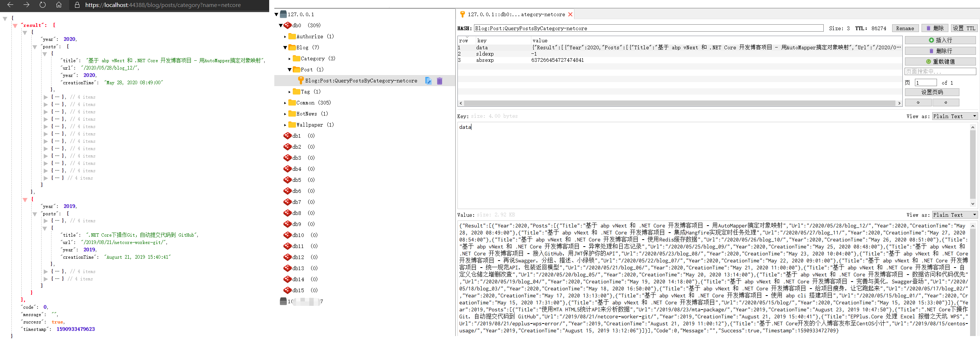Close the category-netcore key tab
980x343 pixels.
pyautogui.click(x=570, y=14)
